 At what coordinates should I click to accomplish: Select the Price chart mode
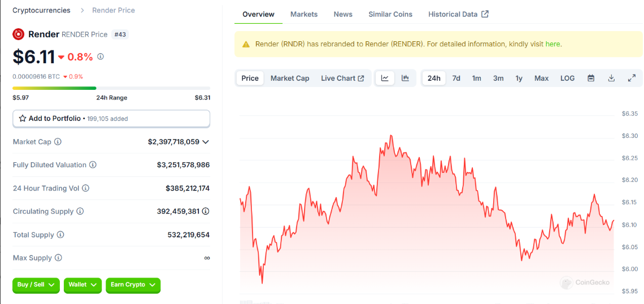pos(250,78)
